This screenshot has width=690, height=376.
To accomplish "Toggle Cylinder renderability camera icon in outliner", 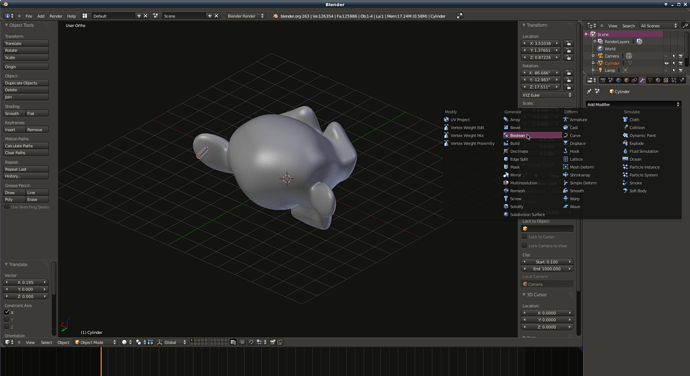I will pos(681,63).
